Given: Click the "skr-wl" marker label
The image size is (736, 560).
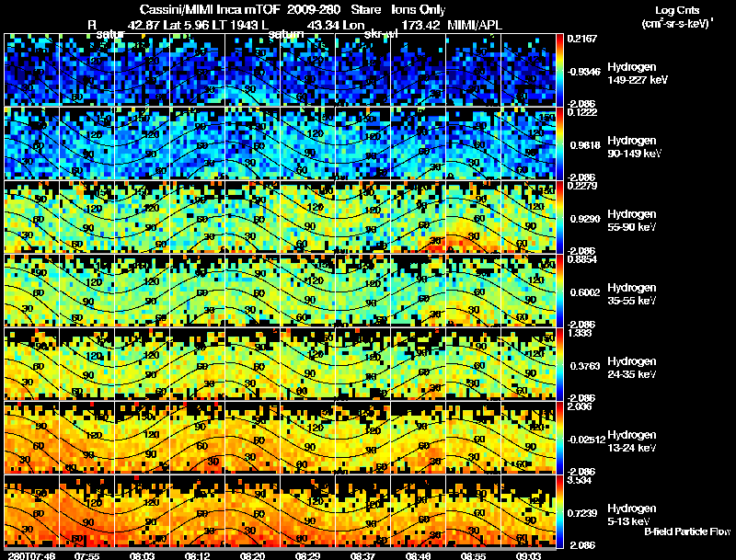Looking at the screenshot, I should tap(381, 34).
